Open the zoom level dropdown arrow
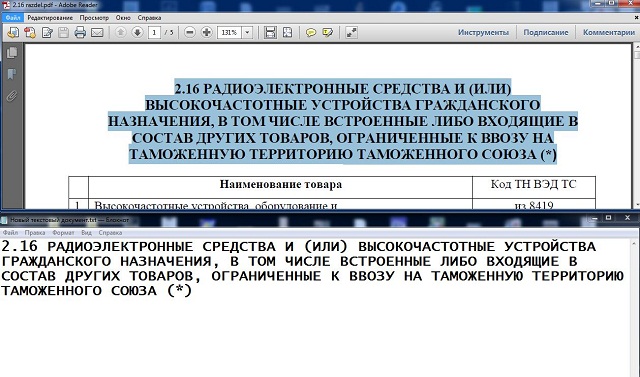Image resolution: width=640 pixels, height=377 pixels. (x=247, y=32)
